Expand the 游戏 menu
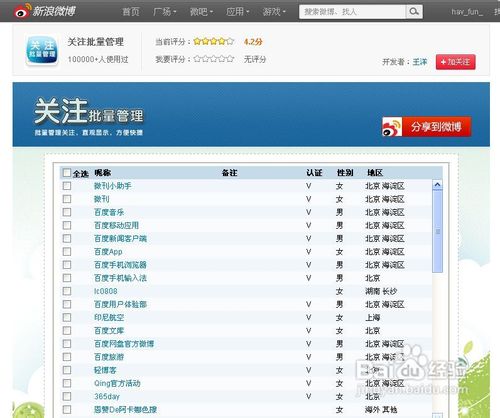500x418 pixels. (274, 12)
